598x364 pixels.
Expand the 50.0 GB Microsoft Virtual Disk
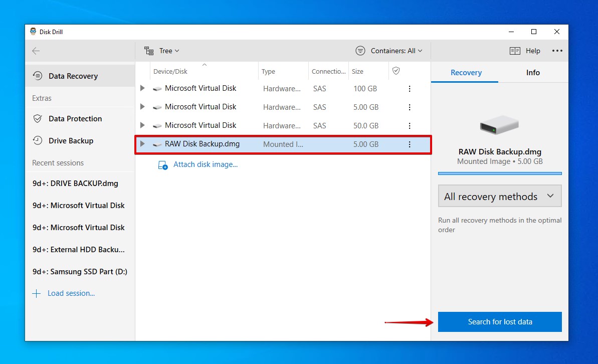(142, 125)
